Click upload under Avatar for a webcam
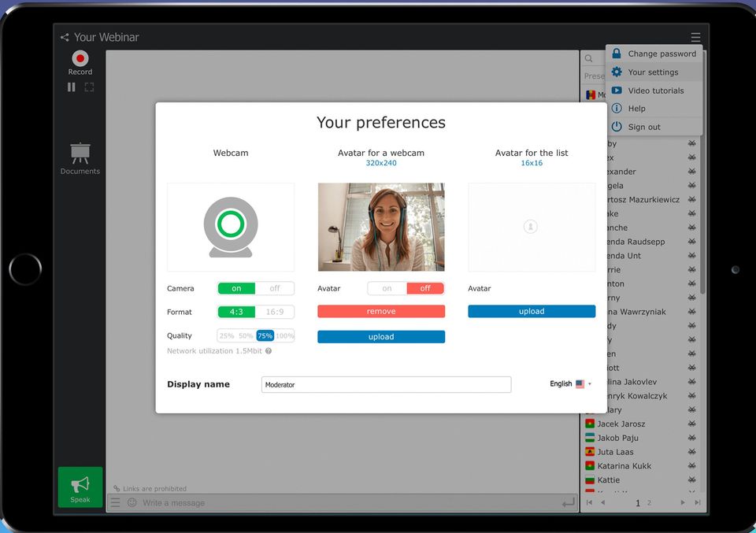Screen dimensions: 756x533 pyautogui.click(x=381, y=336)
